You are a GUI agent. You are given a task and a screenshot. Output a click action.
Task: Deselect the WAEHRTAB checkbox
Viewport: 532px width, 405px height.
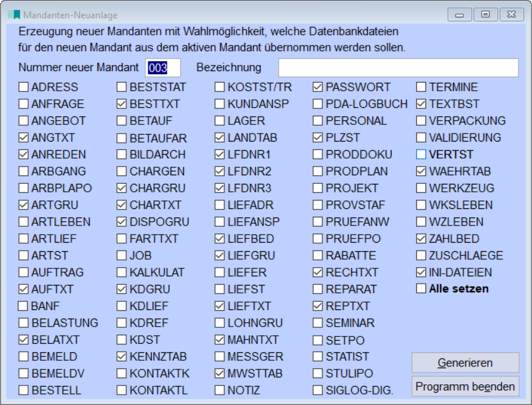pos(421,172)
